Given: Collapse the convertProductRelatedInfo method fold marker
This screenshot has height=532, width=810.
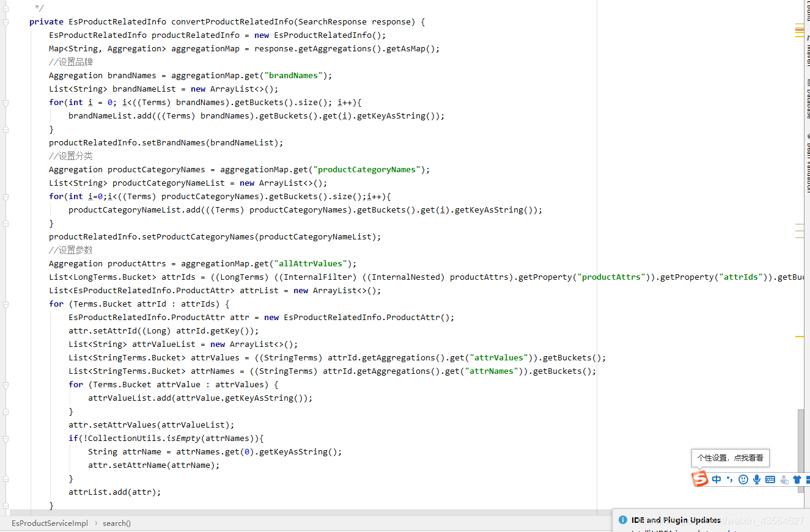Looking at the screenshot, I should tap(6, 22).
